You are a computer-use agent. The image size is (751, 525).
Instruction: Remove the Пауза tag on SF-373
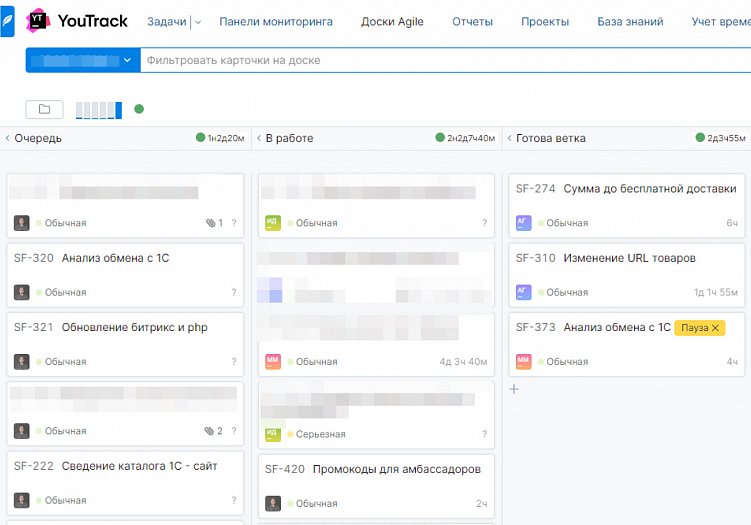(x=715, y=328)
